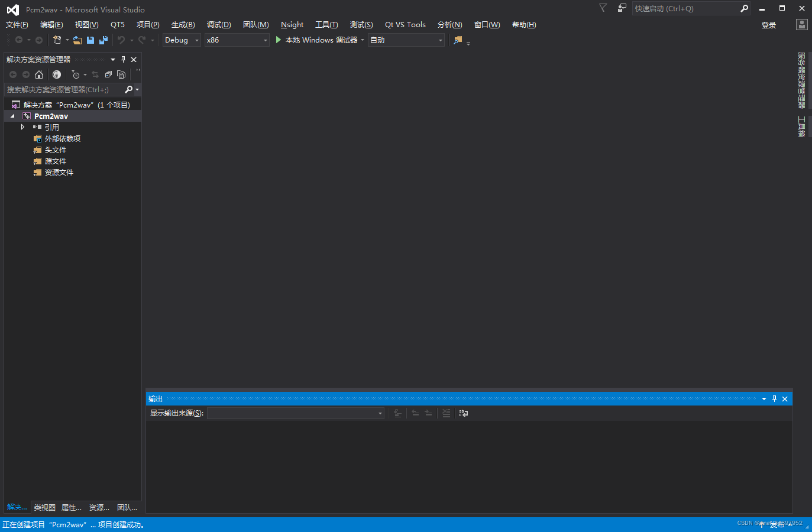Viewport: 812px width, 532px height.
Task: Open the 文件(F) menu
Action: click(17, 25)
